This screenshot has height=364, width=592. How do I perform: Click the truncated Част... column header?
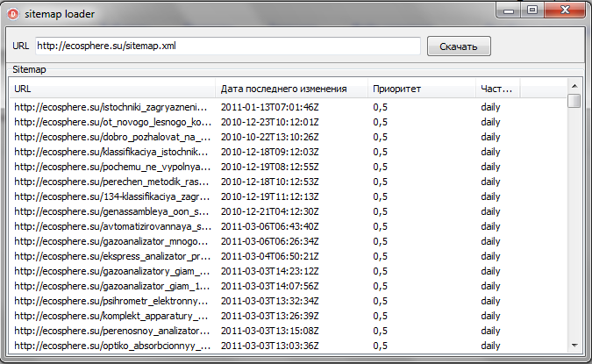(497, 89)
